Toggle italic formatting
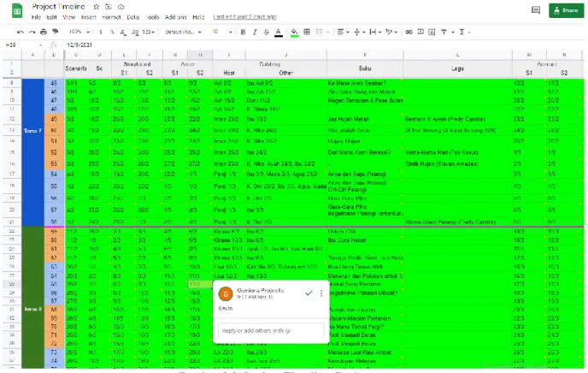Image resolution: width=588 pixels, height=373 pixels. click(255, 33)
